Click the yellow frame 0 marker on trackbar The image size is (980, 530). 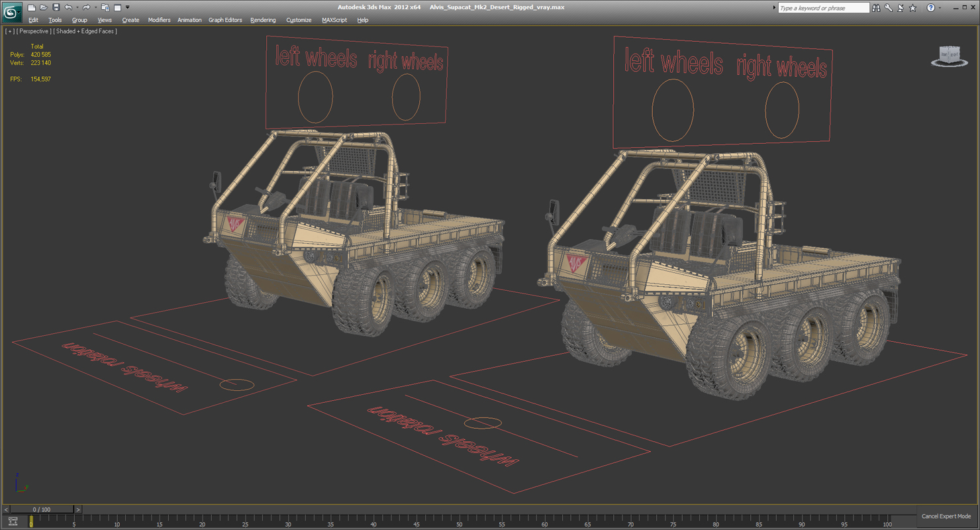31,522
